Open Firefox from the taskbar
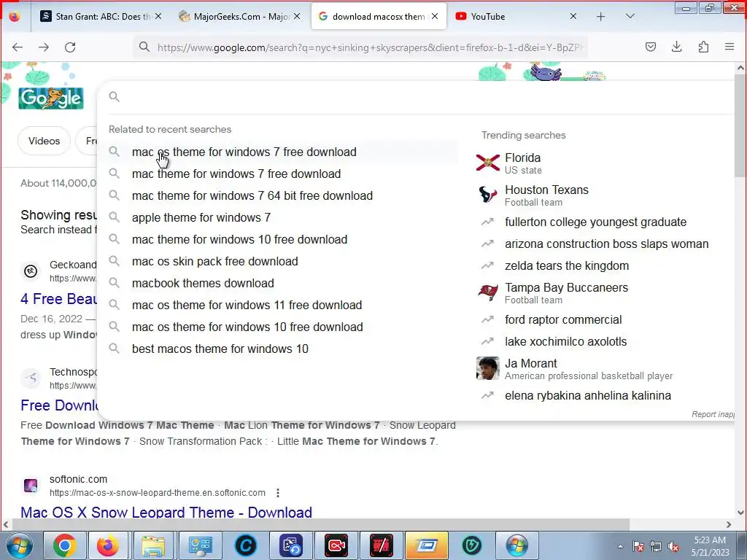 tap(108, 545)
